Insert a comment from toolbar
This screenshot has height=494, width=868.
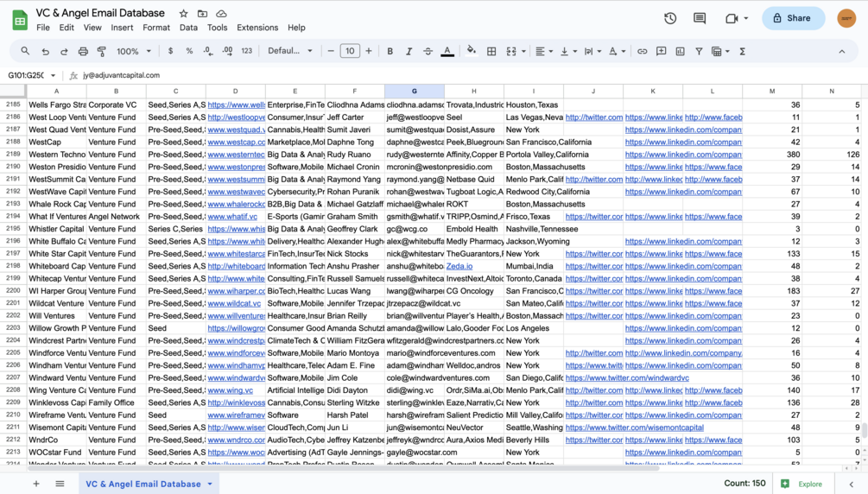click(x=661, y=51)
